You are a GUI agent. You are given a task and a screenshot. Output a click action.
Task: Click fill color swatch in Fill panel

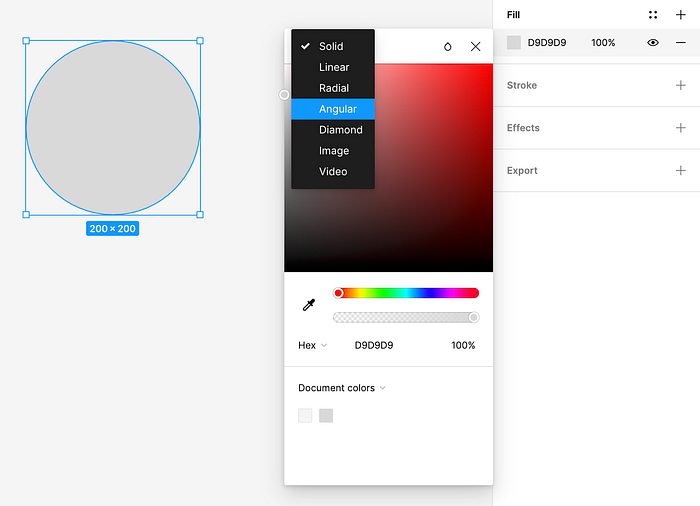[514, 42]
